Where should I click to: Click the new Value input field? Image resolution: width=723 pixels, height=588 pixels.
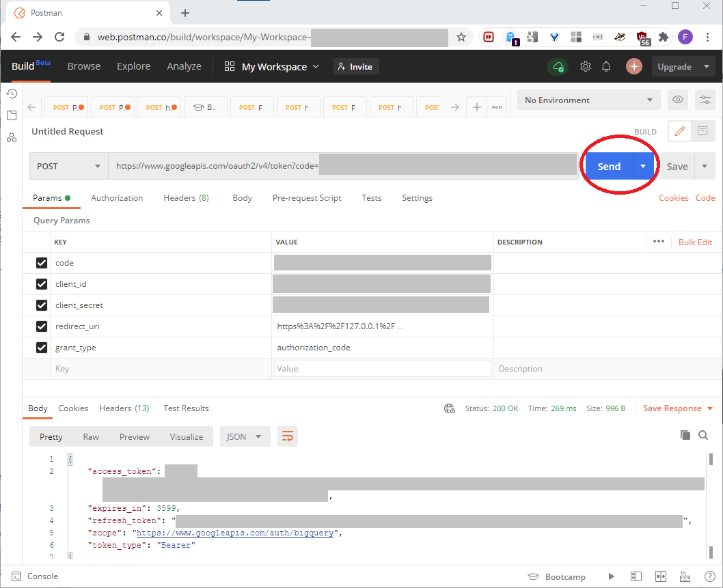coord(382,369)
